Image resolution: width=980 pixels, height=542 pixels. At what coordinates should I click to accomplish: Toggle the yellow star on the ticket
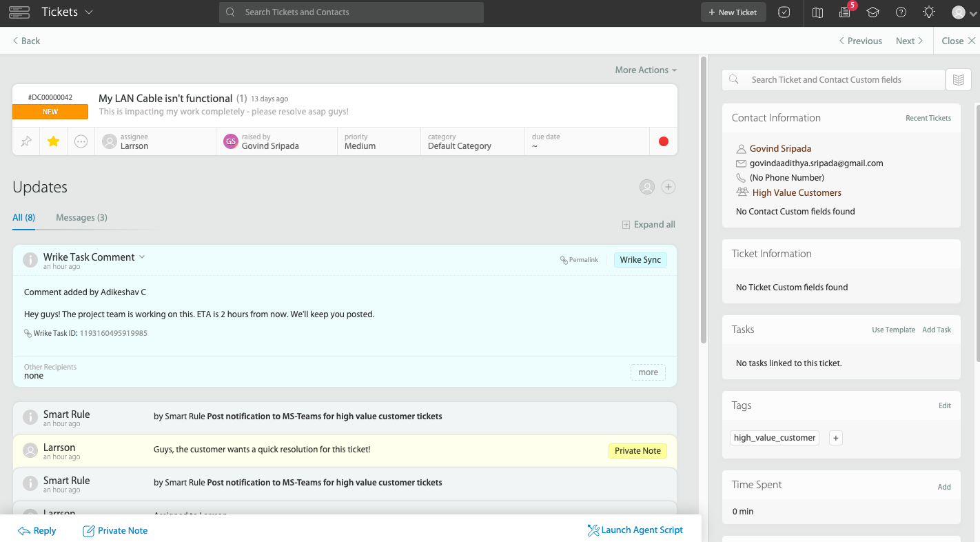[x=53, y=141]
